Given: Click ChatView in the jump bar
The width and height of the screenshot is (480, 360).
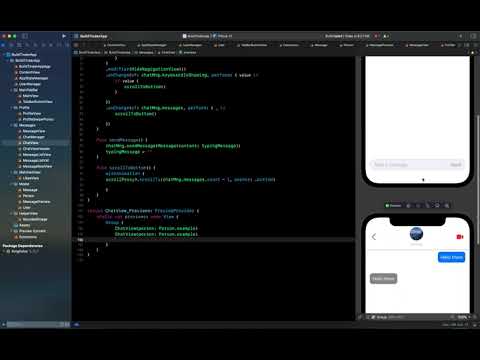Looking at the screenshot, I should click(x=166, y=52).
